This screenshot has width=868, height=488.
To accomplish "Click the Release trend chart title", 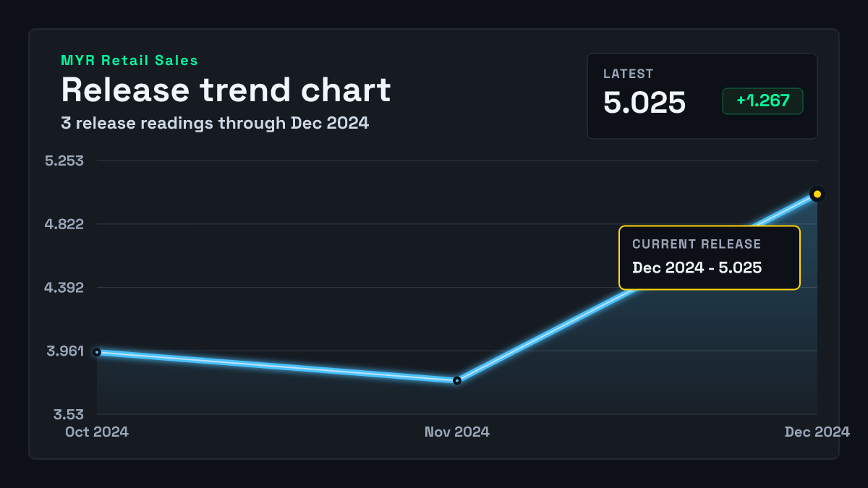I will tap(226, 90).
